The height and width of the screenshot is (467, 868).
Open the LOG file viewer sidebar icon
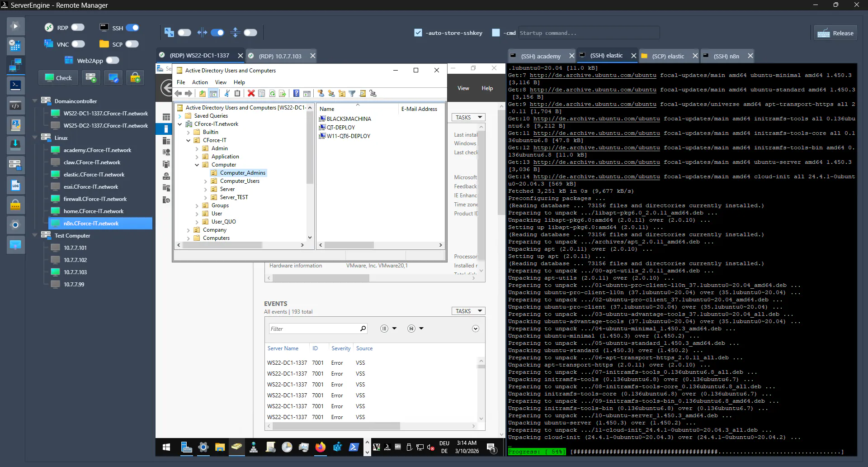click(x=15, y=186)
